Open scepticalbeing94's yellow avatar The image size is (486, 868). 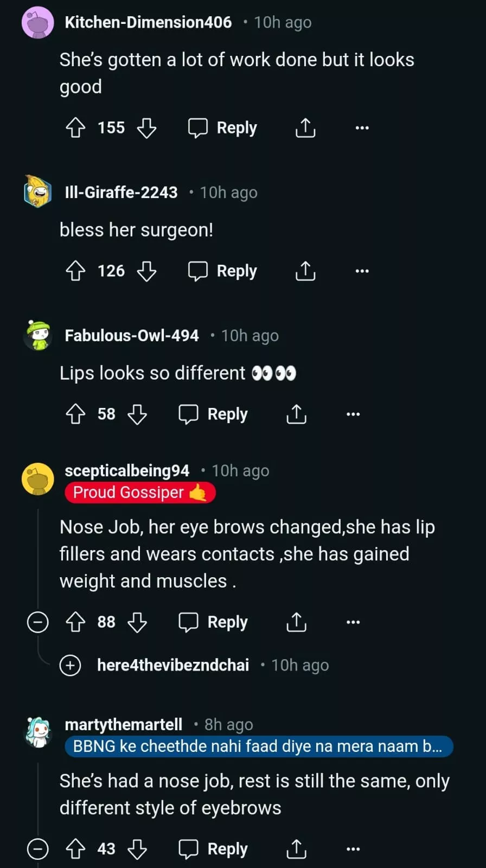point(38,479)
